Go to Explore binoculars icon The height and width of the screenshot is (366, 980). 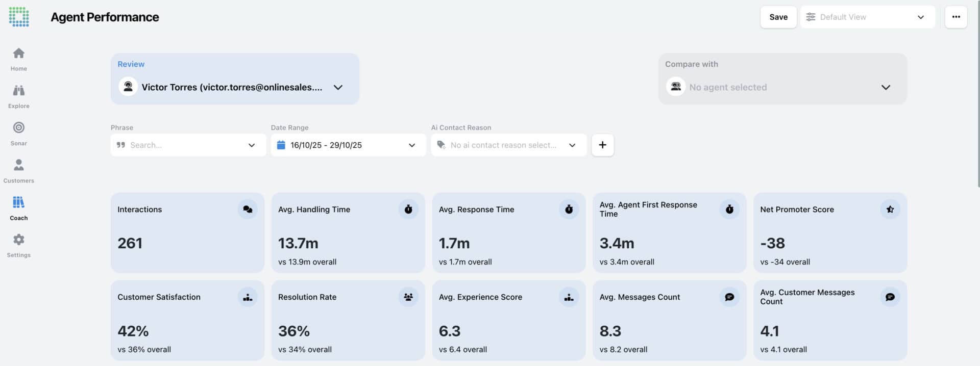[x=19, y=91]
